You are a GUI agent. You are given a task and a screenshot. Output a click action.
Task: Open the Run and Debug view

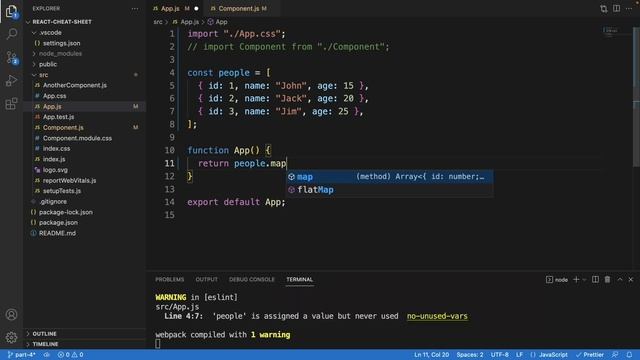(x=11, y=80)
